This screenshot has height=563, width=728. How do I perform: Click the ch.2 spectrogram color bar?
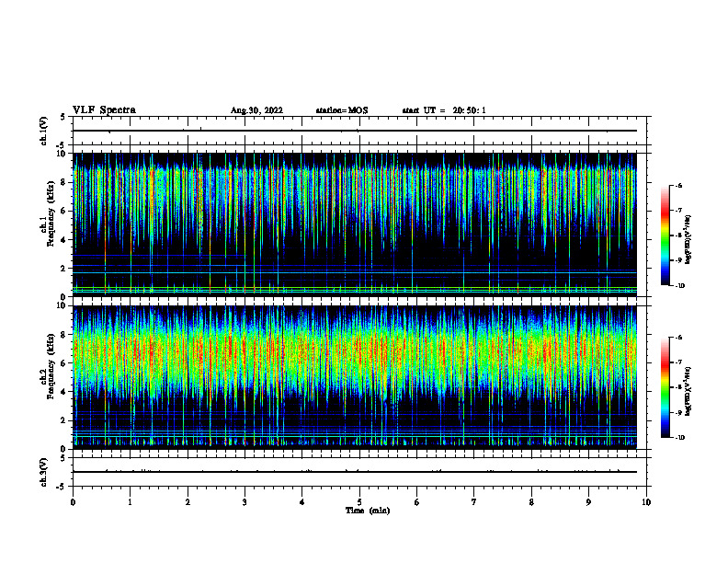[x=665, y=387]
